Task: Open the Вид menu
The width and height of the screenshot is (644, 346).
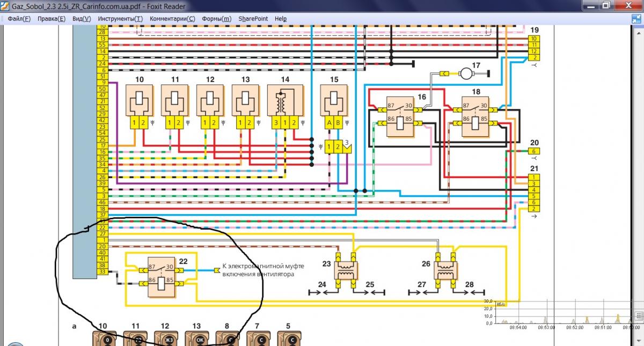Action: 82,18
